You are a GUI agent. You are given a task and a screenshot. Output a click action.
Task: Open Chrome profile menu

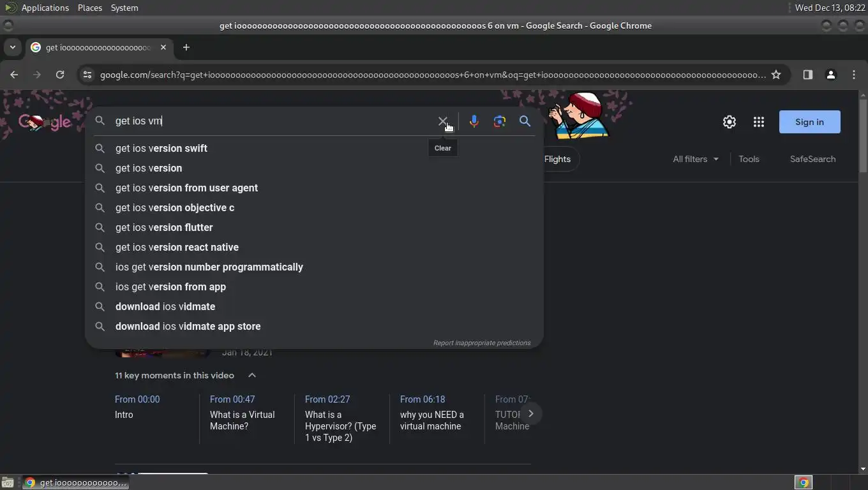click(830, 75)
